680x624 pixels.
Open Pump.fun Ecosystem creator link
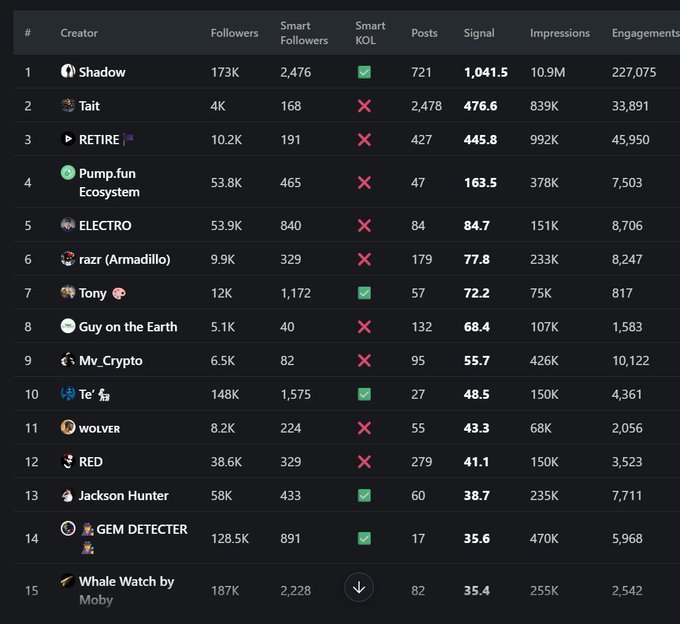tap(109, 183)
